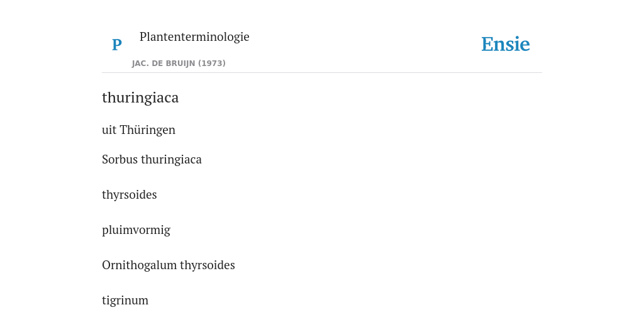This screenshot has height=322, width=644.
Task: Click the horizontal divider below the header
Action: [322, 73]
